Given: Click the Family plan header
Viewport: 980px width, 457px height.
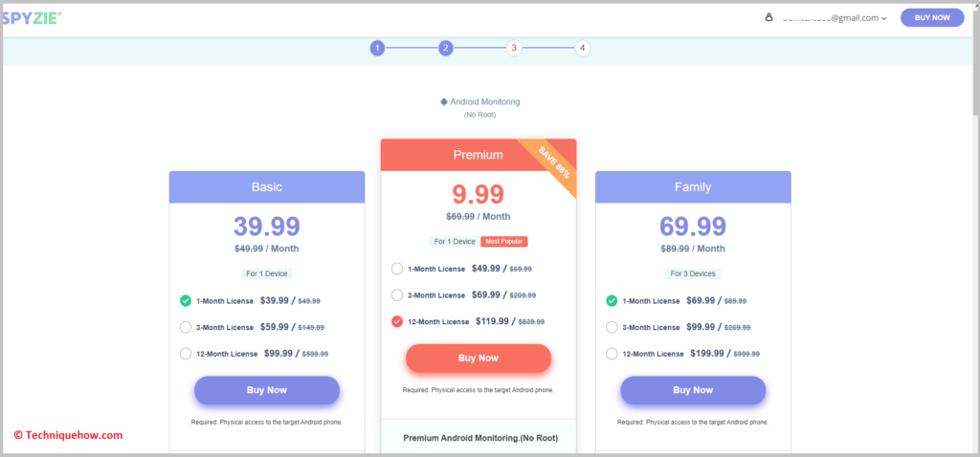Looking at the screenshot, I should [693, 186].
